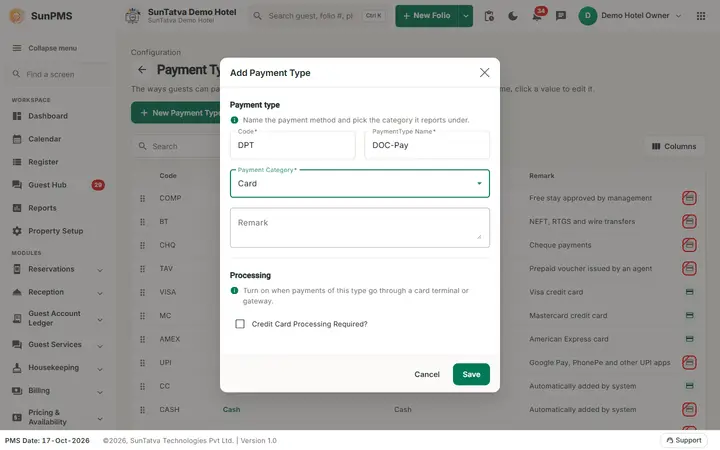Click the Remark column header
This screenshot has height=450, width=720.
coord(542,175)
